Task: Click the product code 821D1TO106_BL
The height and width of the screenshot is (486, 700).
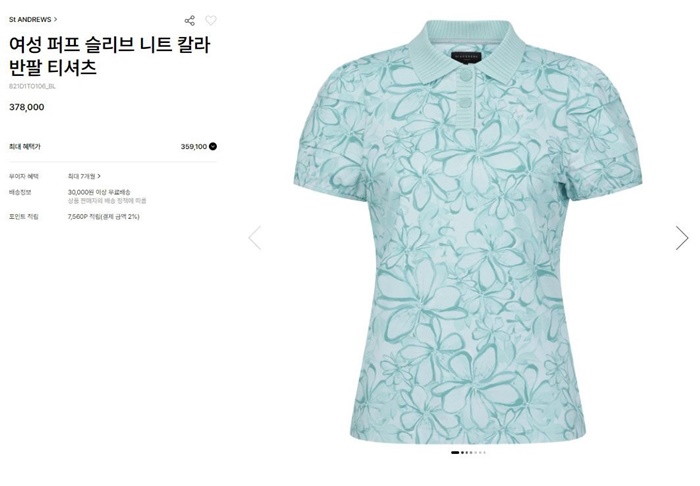Action: click(32, 86)
